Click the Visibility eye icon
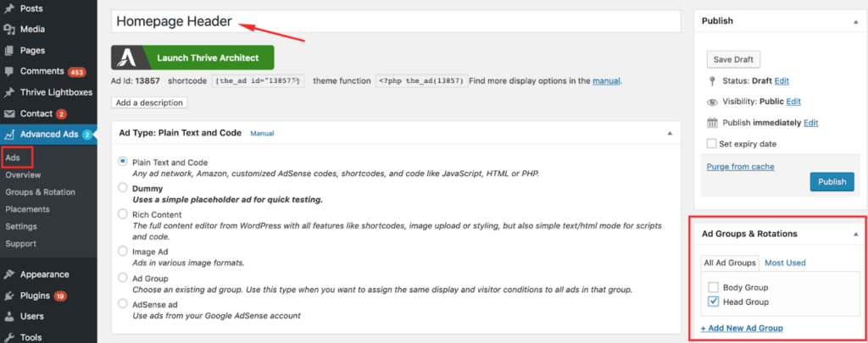The width and height of the screenshot is (868, 343). 712,102
